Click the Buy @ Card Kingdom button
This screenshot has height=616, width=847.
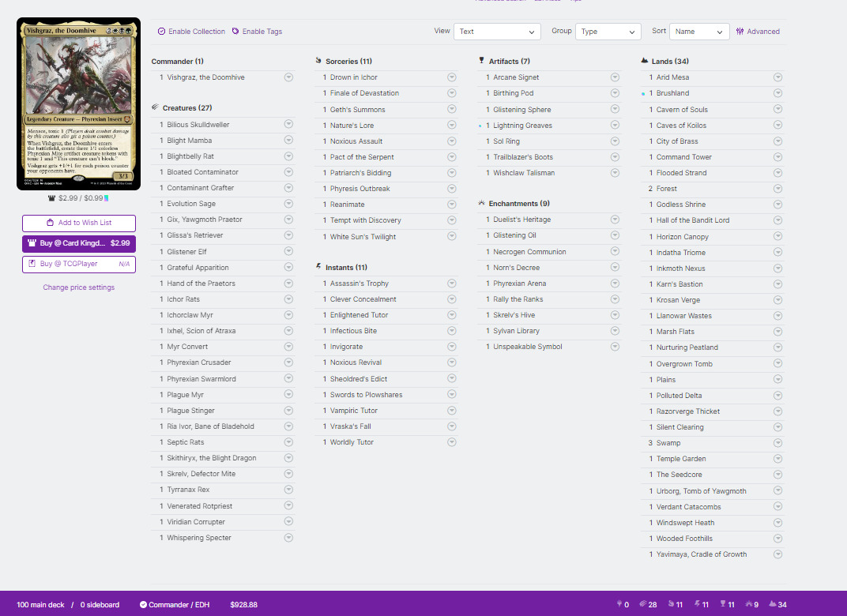click(x=78, y=243)
